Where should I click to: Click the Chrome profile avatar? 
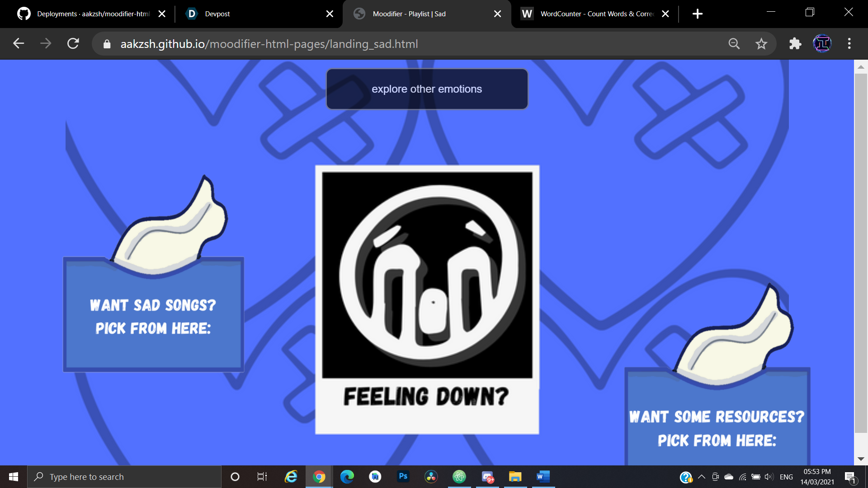tap(822, 44)
